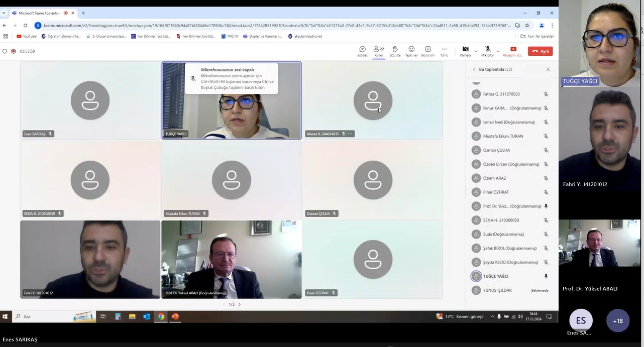
Task: Open the YouTube bookmark
Action: [x=27, y=36]
